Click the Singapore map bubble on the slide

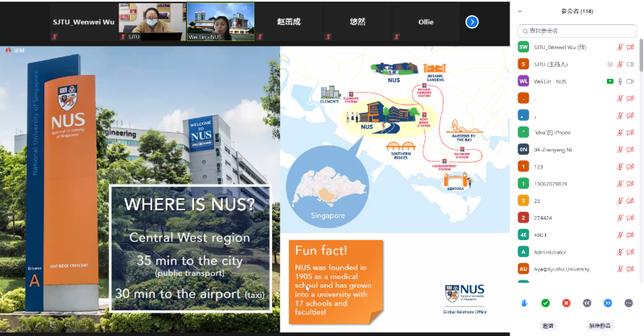pos(328,186)
